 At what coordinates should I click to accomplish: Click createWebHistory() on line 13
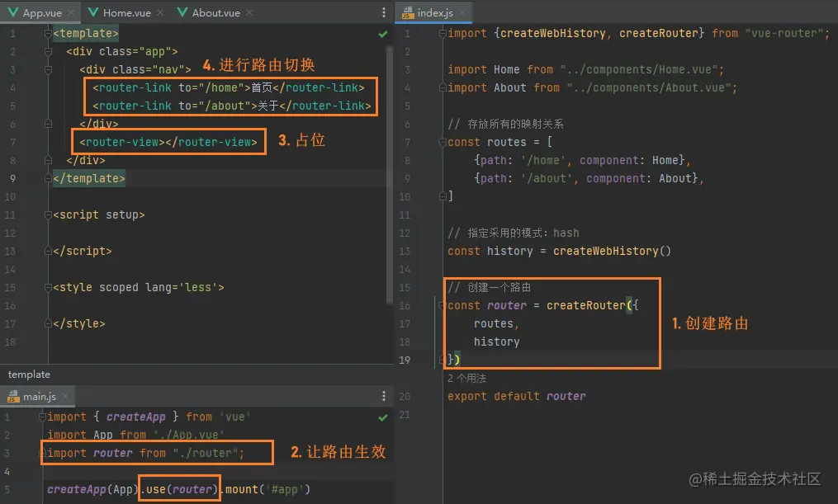click(612, 251)
